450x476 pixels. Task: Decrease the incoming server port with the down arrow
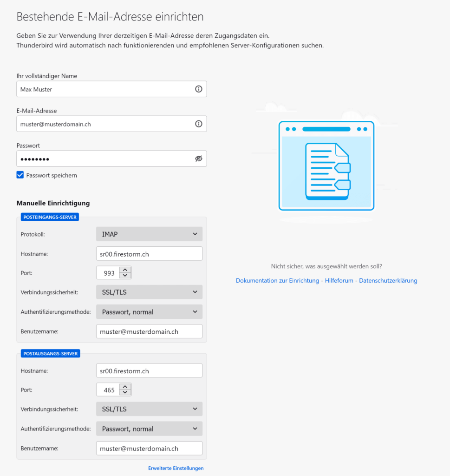[x=125, y=275]
